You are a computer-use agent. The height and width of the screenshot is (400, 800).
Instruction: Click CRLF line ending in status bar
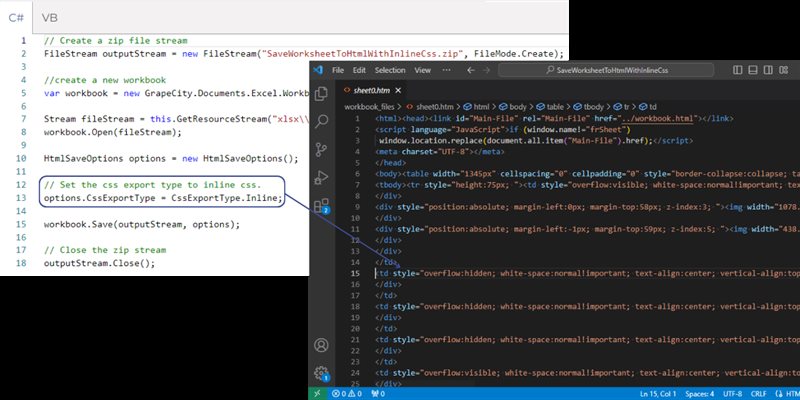click(x=758, y=394)
